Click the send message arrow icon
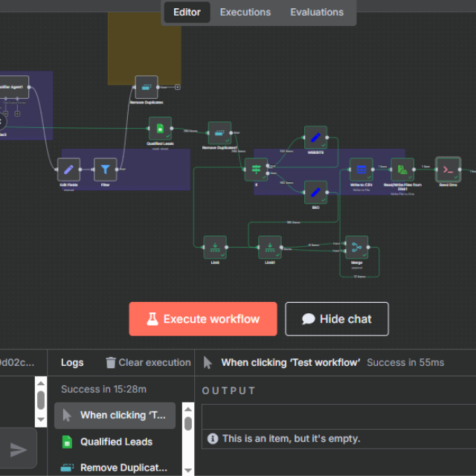 [18, 450]
